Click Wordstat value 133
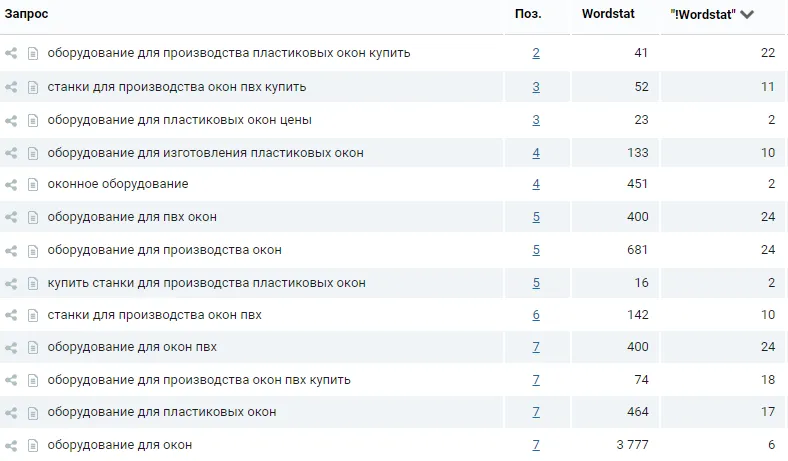The width and height of the screenshot is (788, 461). point(637,153)
